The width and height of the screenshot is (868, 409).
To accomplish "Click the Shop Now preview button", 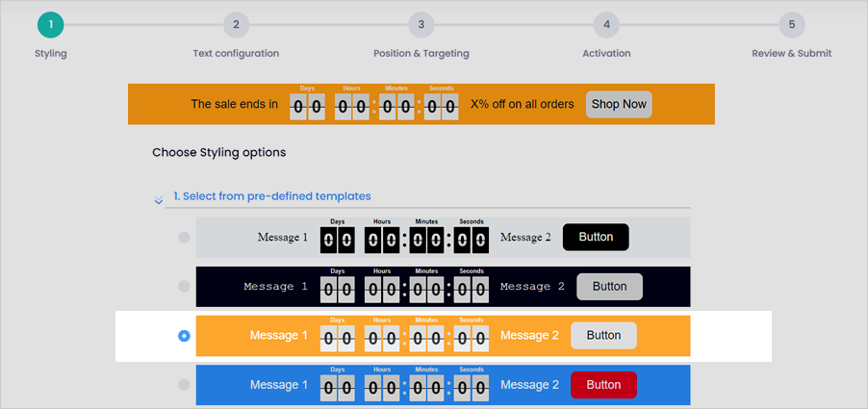I will point(619,104).
